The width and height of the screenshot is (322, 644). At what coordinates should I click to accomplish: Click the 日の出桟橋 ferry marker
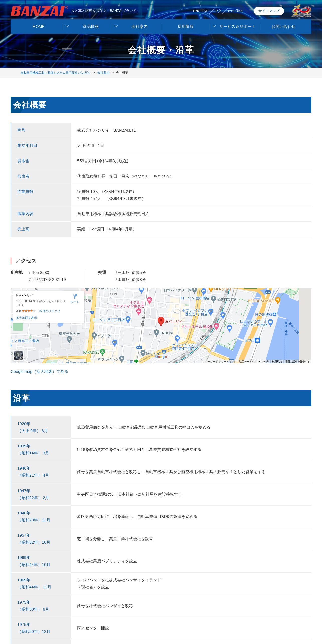tap(275, 314)
